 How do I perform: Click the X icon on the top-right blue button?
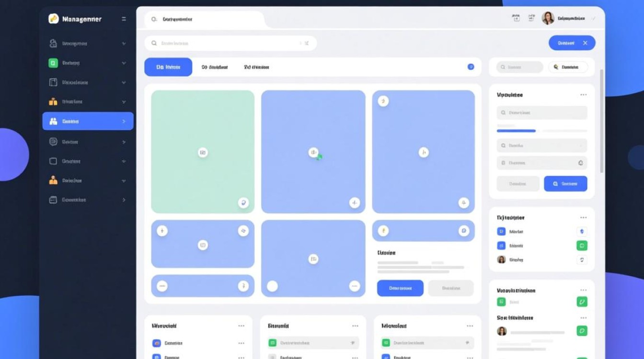click(585, 43)
